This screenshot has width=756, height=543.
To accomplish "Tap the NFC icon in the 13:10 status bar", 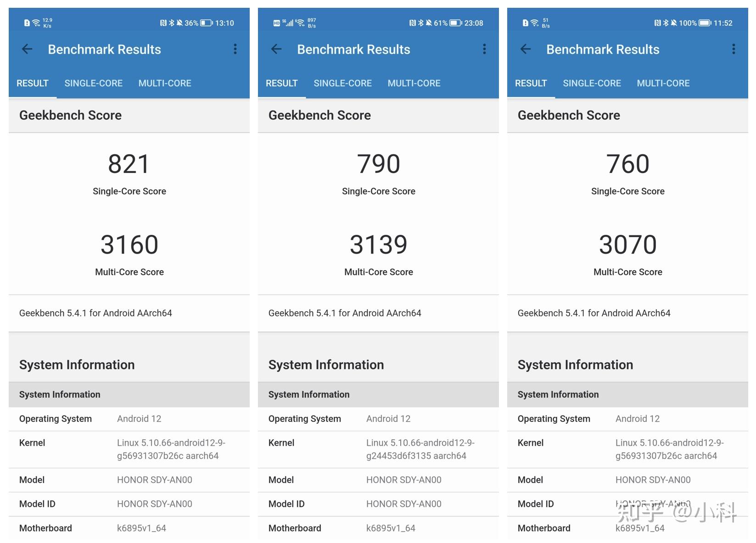I will [x=163, y=23].
